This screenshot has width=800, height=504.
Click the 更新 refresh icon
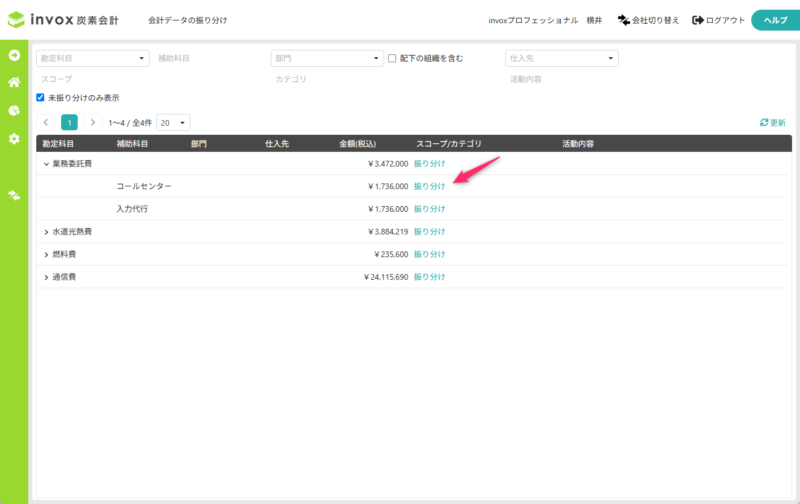[x=764, y=122]
